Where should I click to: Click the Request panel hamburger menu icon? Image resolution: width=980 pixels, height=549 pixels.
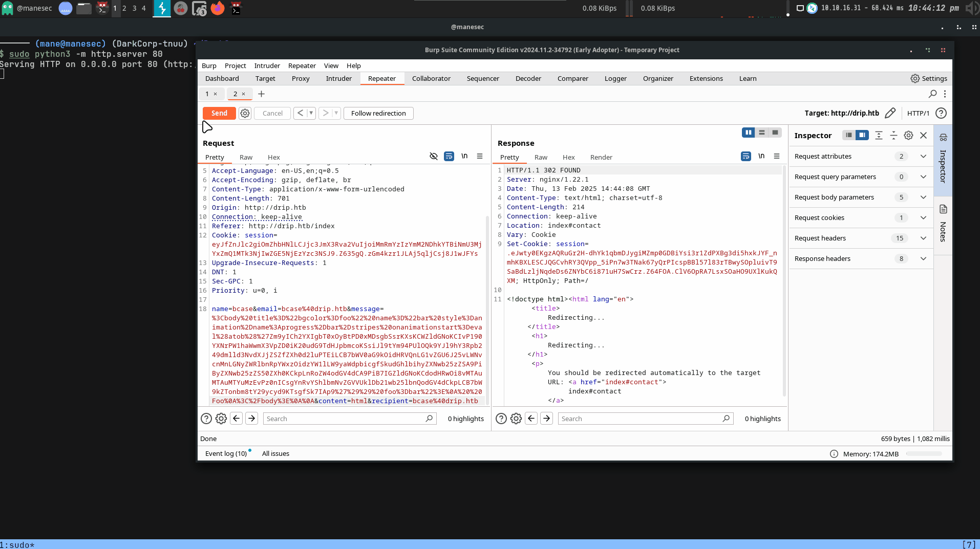coord(480,157)
